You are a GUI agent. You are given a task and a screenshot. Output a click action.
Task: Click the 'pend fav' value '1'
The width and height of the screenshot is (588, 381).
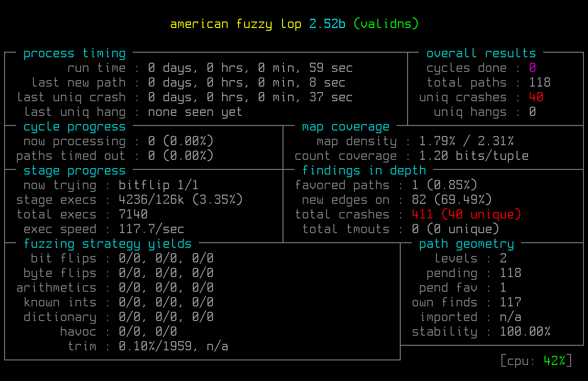503,288
